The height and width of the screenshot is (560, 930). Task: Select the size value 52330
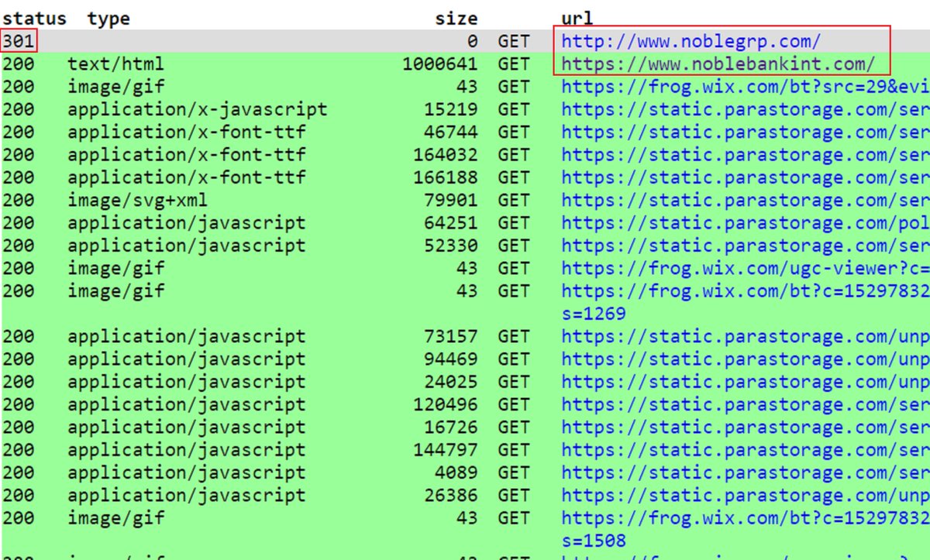[x=451, y=246]
